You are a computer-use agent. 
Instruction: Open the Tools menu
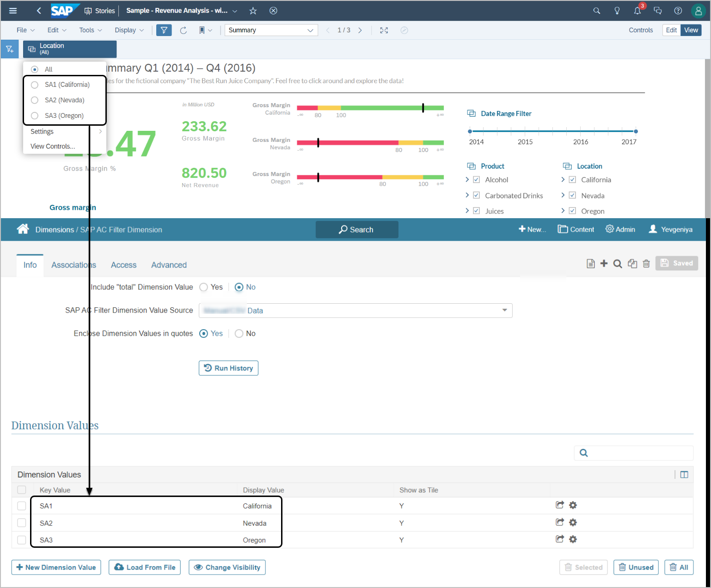click(90, 31)
